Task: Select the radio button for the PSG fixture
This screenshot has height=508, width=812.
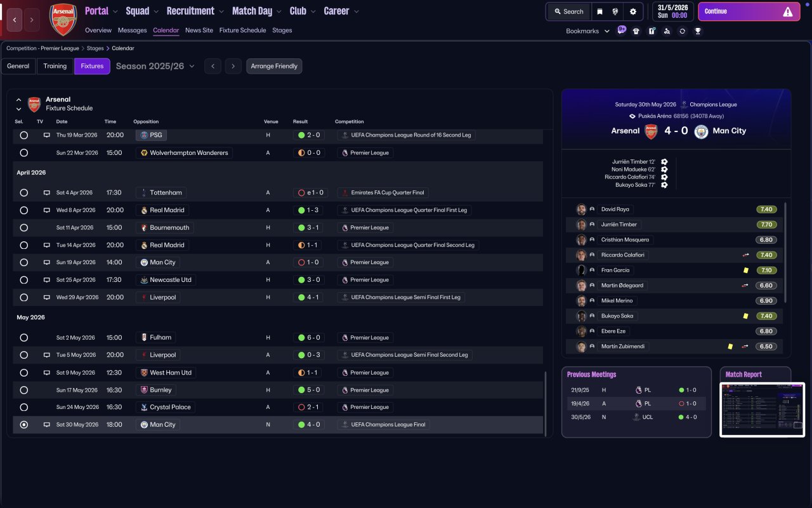Action: [24, 135]
